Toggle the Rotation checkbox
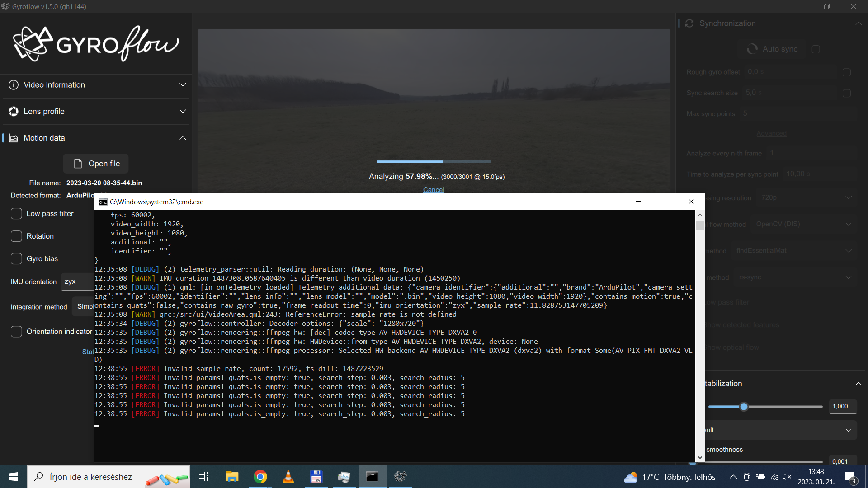The width and height of the screenshot is (868, 488). click(x=16, y=236)
